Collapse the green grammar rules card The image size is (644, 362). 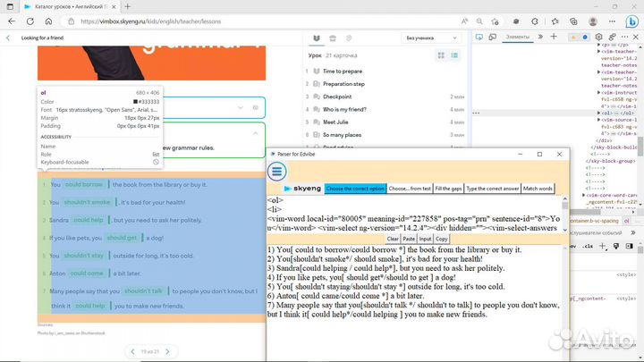coord(256,133)
